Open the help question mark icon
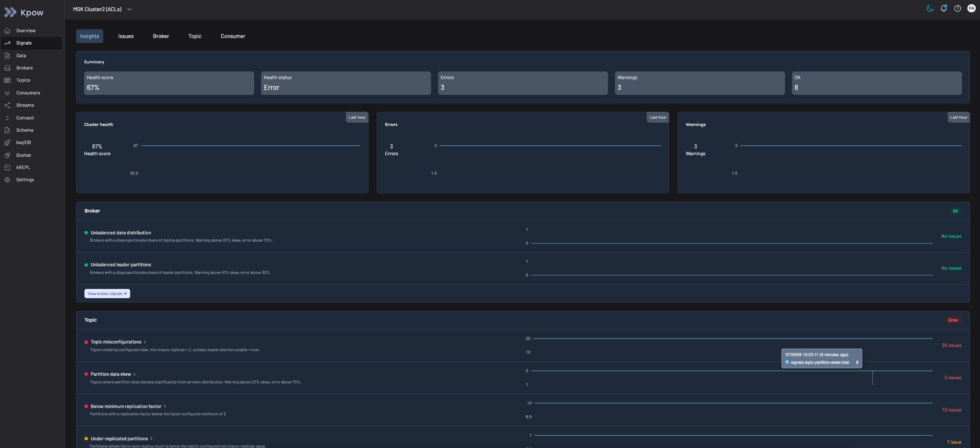This screenshot has height=448, width=980. coord(958,8)
